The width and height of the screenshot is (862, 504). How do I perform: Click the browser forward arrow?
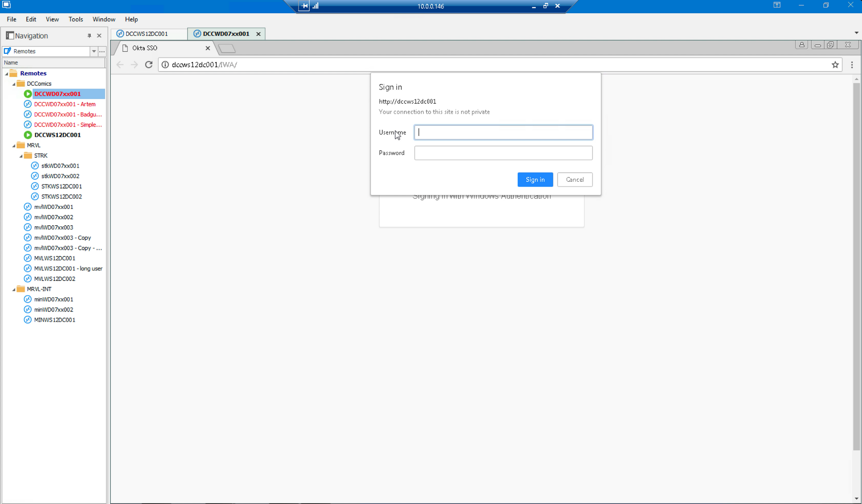click(x=134, y=65)
